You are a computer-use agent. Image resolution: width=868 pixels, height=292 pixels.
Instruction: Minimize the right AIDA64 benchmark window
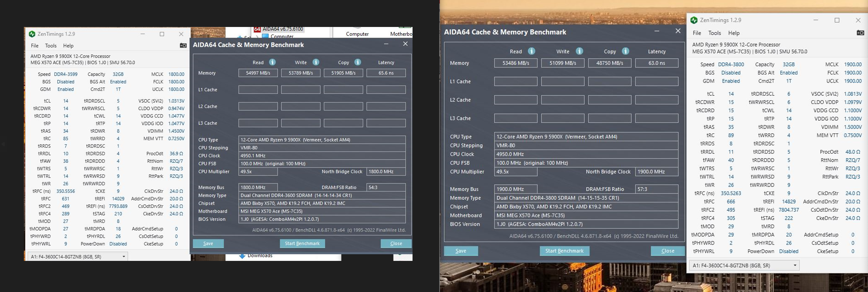point(657,31)
